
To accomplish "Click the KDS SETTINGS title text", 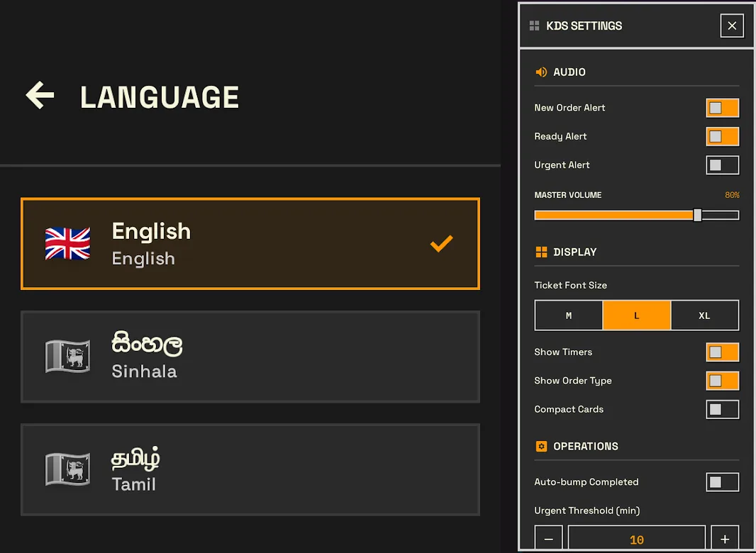I will (x=584, y=26).
